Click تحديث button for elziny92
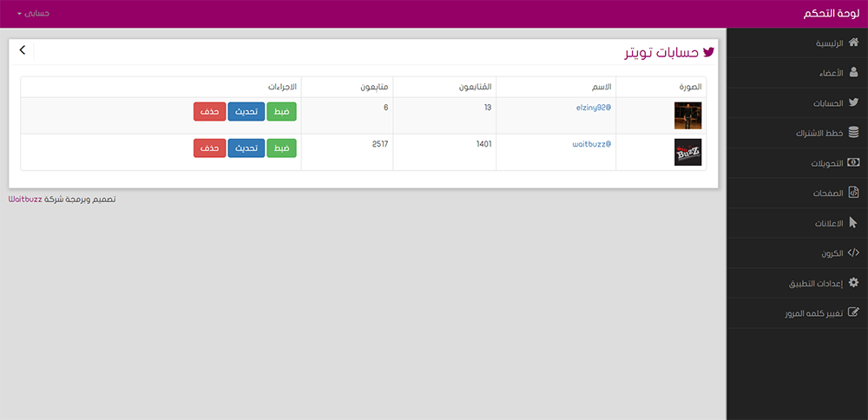The width and height of the screenshot is (868, 420). point(247,111)
